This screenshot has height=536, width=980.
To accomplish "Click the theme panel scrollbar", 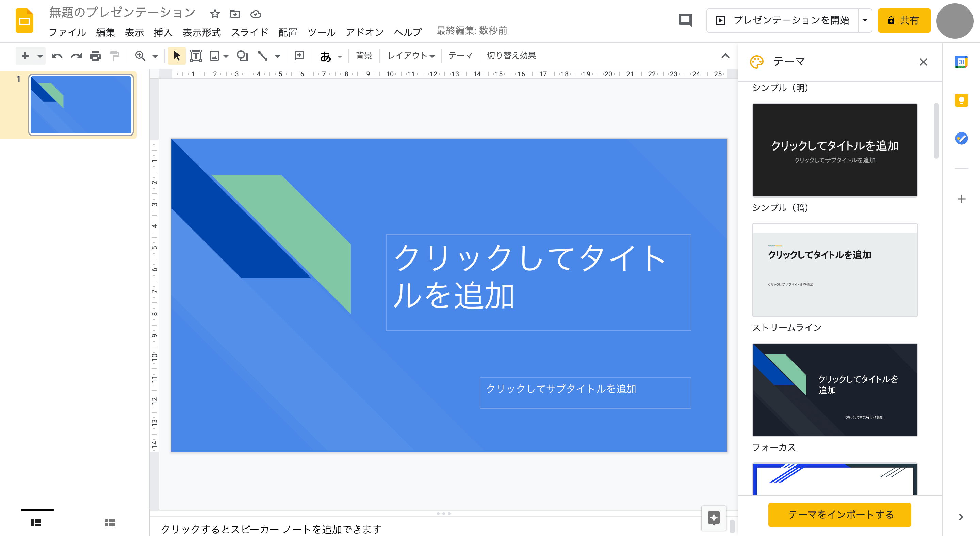I will [936, 130].
